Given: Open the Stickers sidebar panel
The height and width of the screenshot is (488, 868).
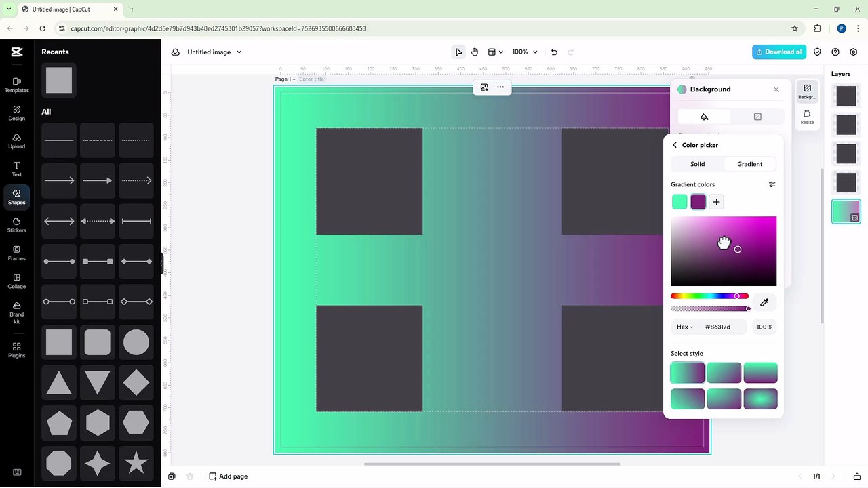Looking at the screenshot, I should tap(16, 225).
